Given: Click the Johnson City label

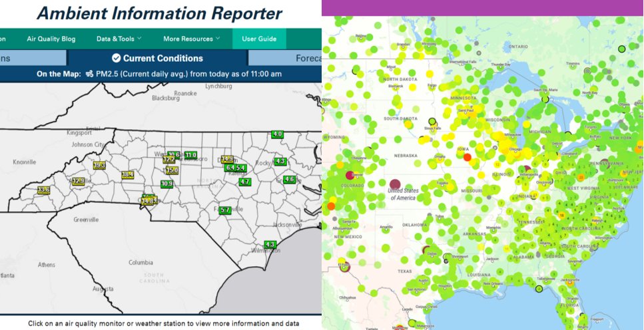Looking at the screenshot, I should [x=88, y=144].
